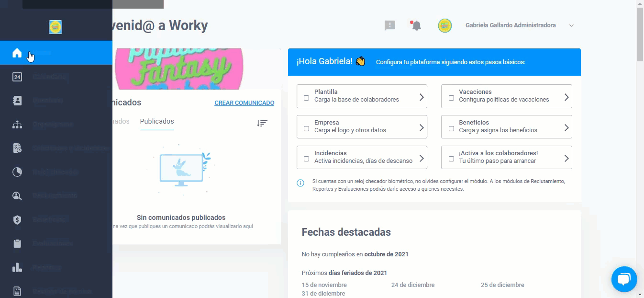Click 'Carga el logo y otros datos' text
Viewport: 644px width, 298px height.
pyautogui.click(x=350, y=130)
